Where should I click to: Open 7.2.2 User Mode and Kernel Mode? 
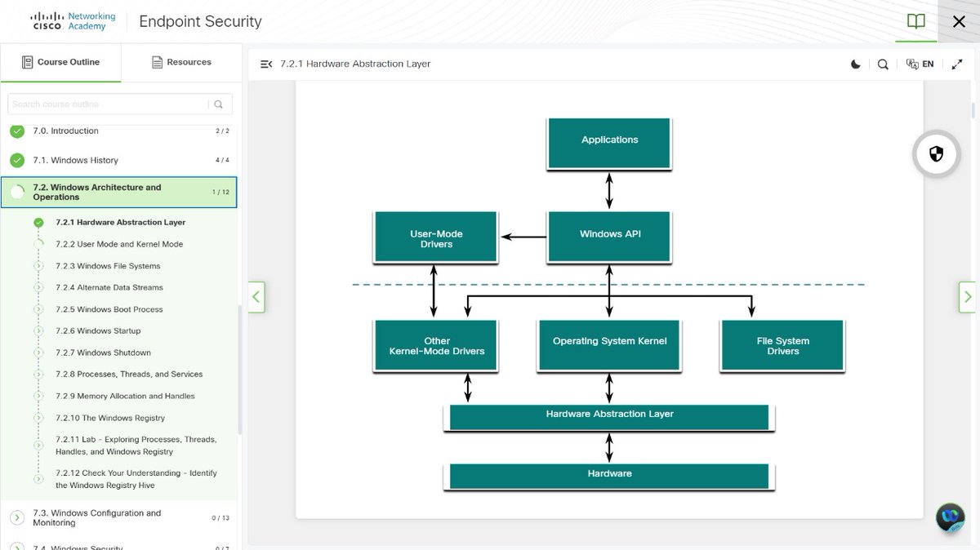pyautogui.click(x=119, y=244)
